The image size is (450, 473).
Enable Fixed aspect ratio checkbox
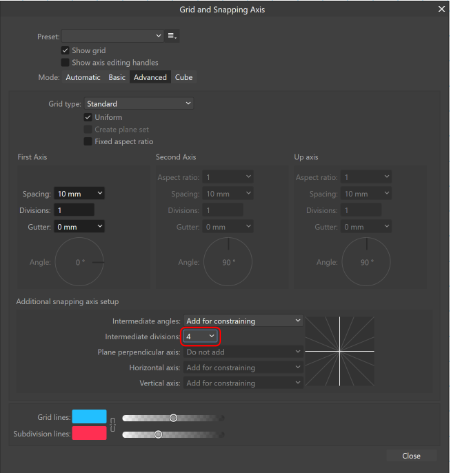(x=88, y=141)
